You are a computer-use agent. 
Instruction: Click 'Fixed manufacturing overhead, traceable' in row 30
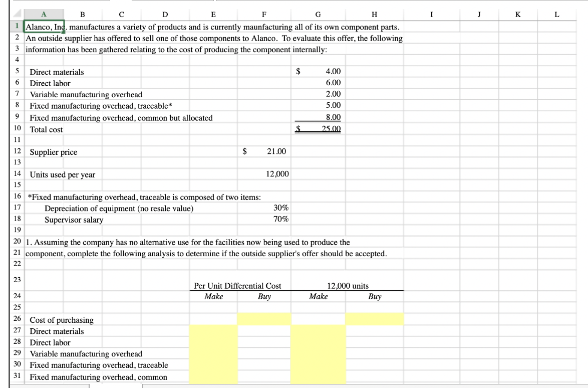[x=99, y=365]
